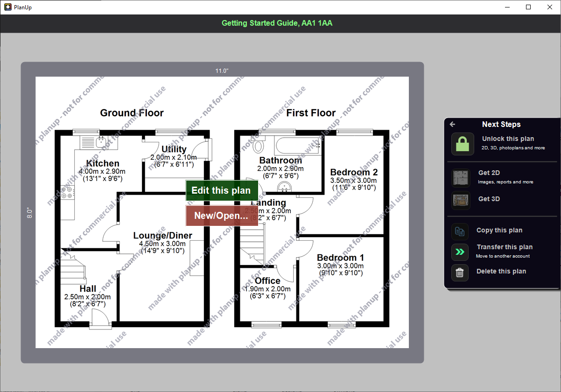
Task: Select Delete this plan text
Action: [x=501, y=271]
